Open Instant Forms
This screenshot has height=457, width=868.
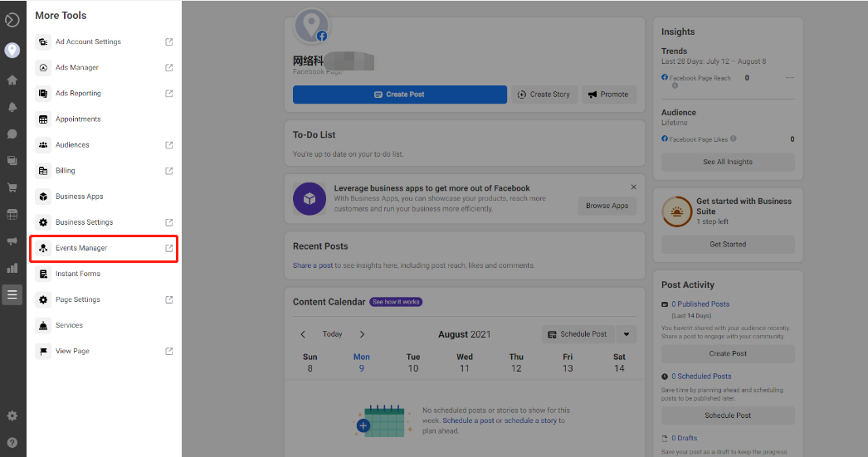(x=104, y=274)
